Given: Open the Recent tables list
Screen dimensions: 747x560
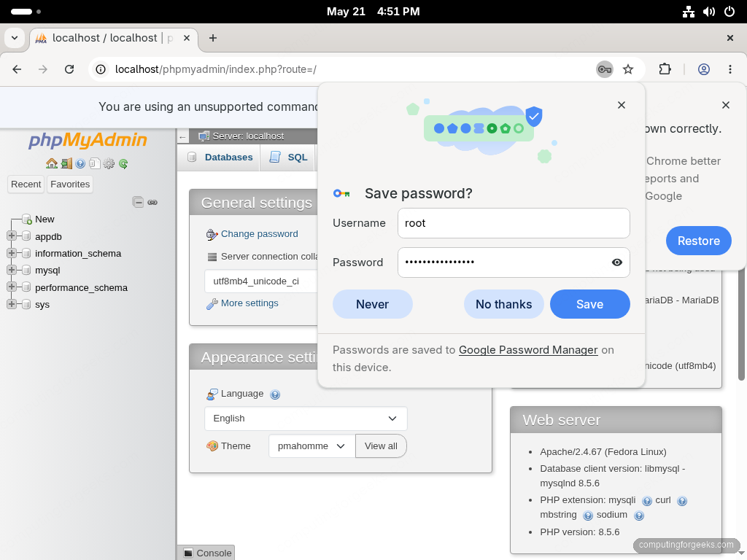Looking at the screenshot, I should [26, 184].
